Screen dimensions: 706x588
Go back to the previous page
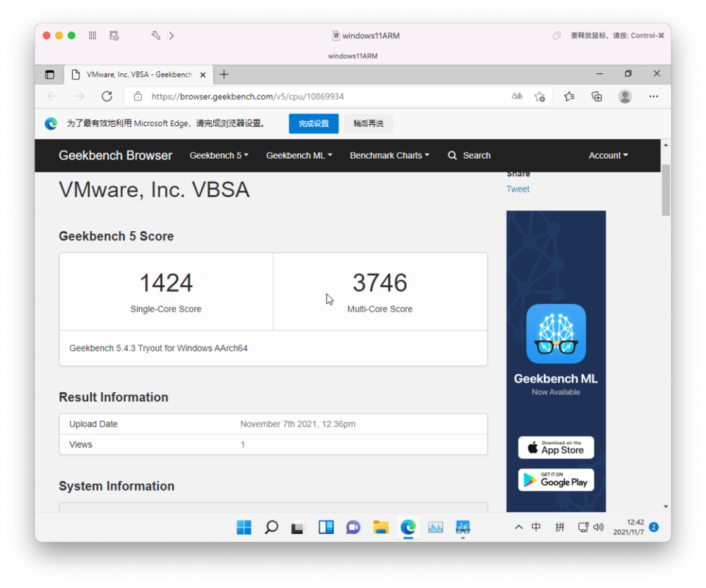click(x=52, y=96)
